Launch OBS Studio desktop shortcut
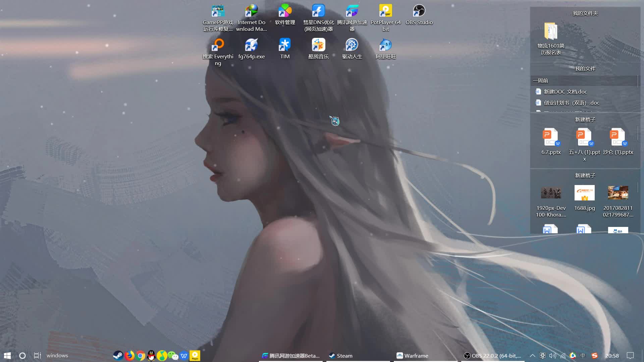The width and height of the screenshot is (644, 362). click(x=419, y=15)
